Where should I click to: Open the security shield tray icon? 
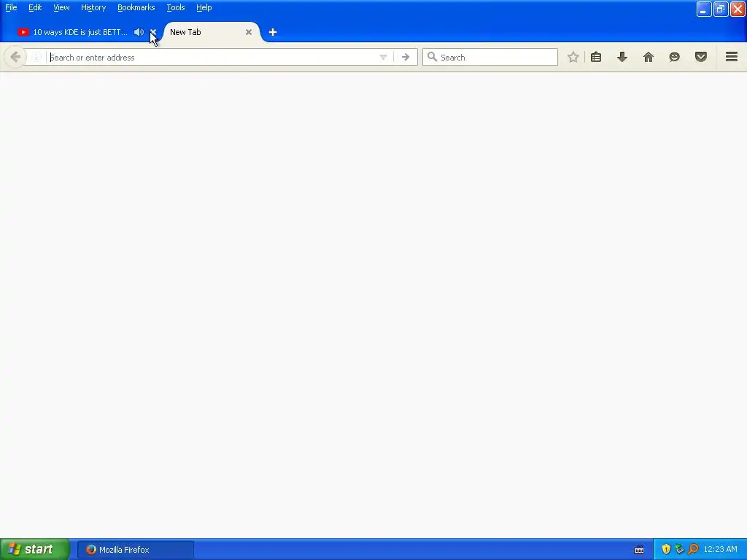pyautogui.click(x=666, y=550)
